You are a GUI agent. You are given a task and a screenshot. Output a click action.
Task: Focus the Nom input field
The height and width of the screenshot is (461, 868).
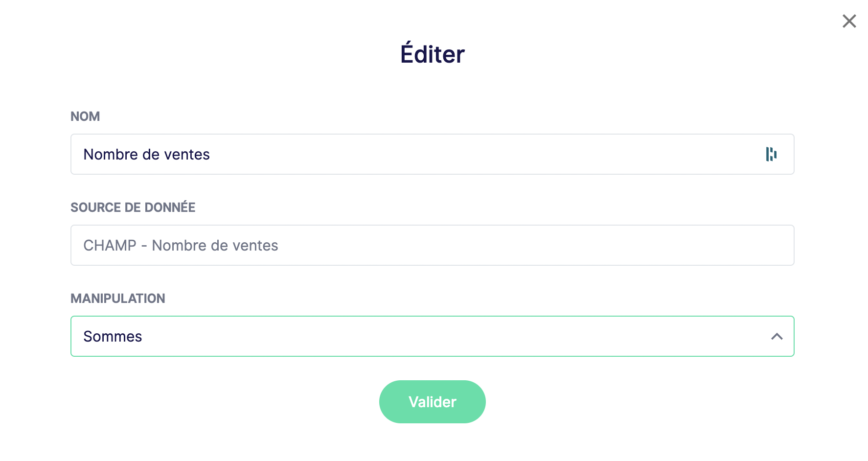point(432,154)
